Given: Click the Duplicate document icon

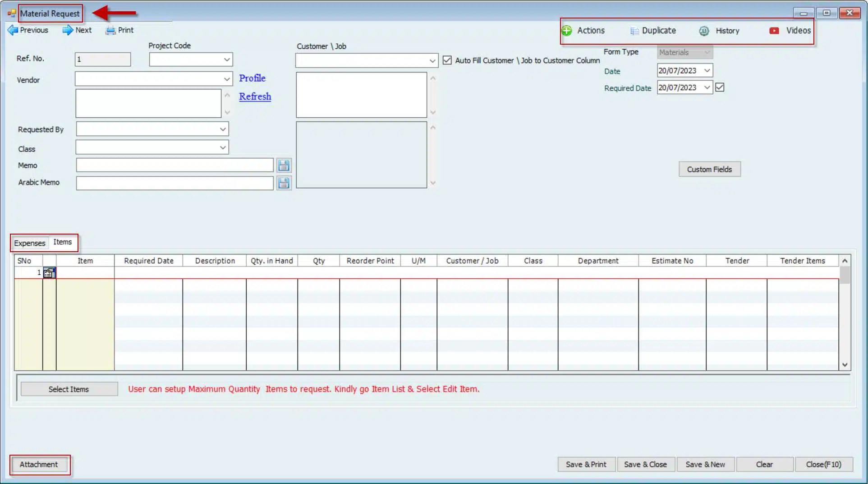Looking at the screenshot, I should [634, 31].
